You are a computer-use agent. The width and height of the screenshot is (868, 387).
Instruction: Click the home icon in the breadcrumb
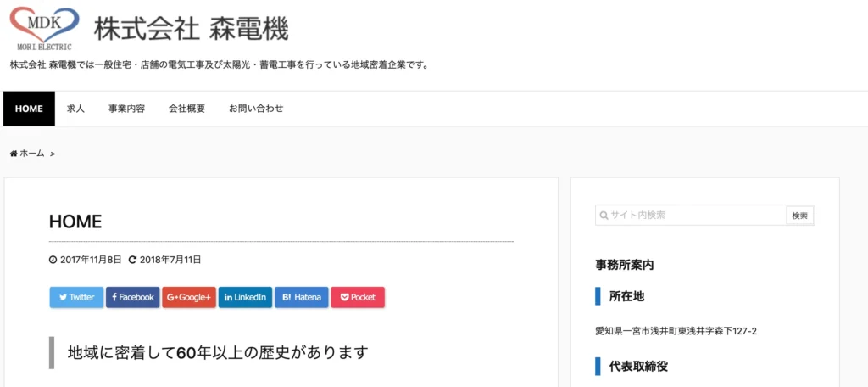click(x=14, y=154)
